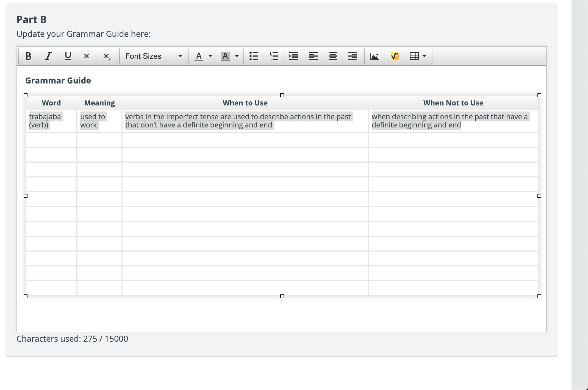Insert an image
The height and width of the screenshot is (390, 588).
[375, 56]
